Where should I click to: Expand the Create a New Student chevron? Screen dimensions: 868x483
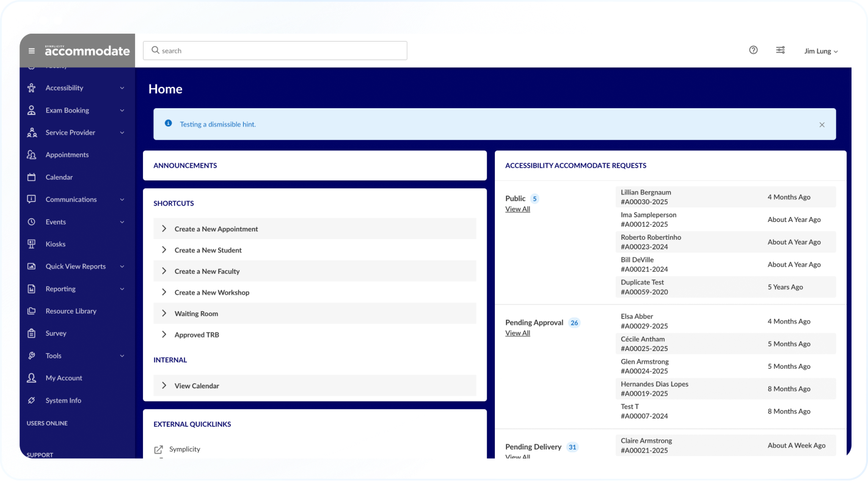(164, 250)
